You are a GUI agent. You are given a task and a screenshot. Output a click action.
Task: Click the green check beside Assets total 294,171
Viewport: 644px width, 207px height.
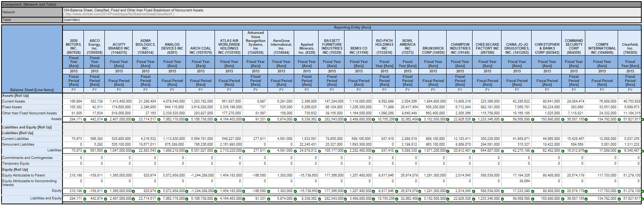click(x=84, y=120)
